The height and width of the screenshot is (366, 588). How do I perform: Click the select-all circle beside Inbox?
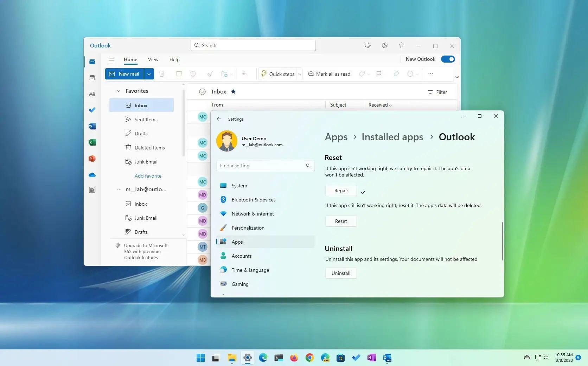(202, 92)
